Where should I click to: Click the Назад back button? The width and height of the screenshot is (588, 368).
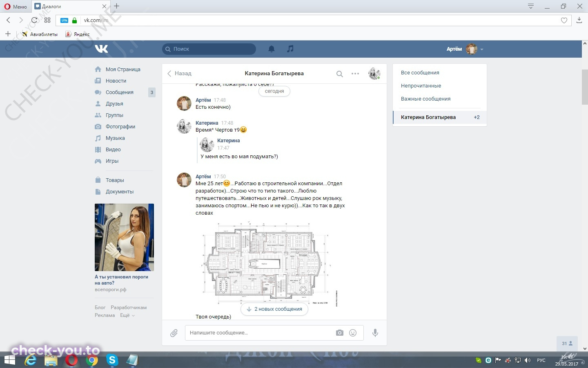179,74
